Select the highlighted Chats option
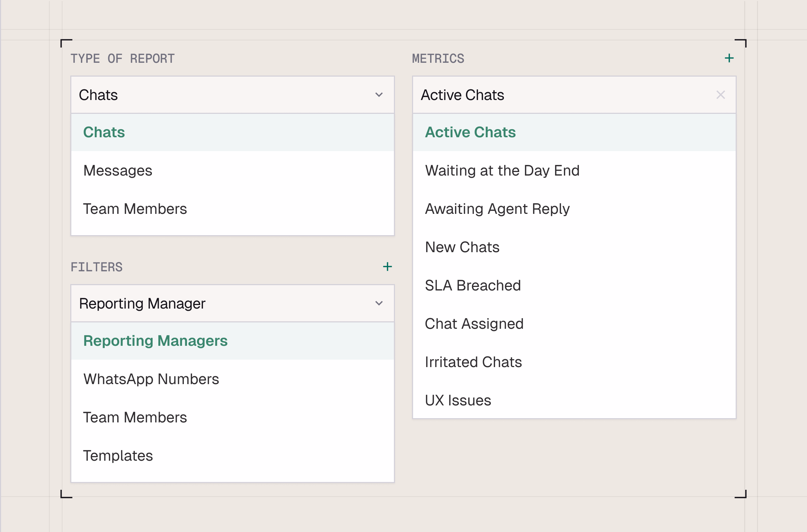 tap(104, 132)
